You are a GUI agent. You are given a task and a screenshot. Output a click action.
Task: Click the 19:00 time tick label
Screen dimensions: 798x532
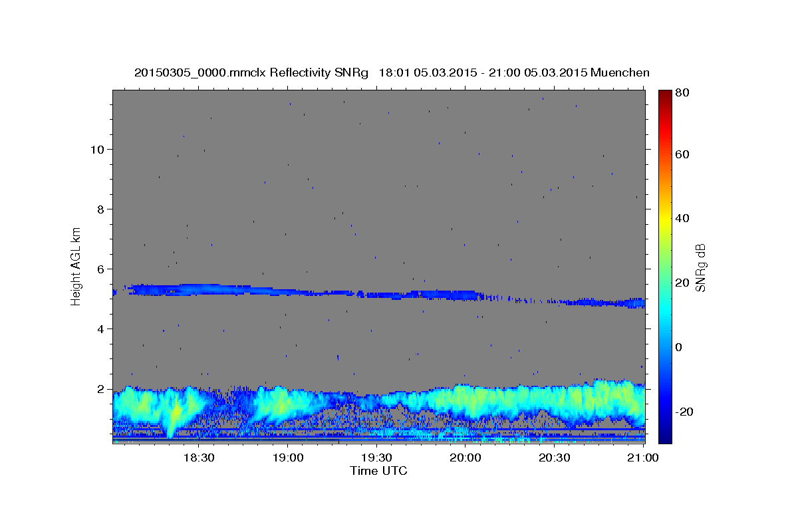[287, 458]
